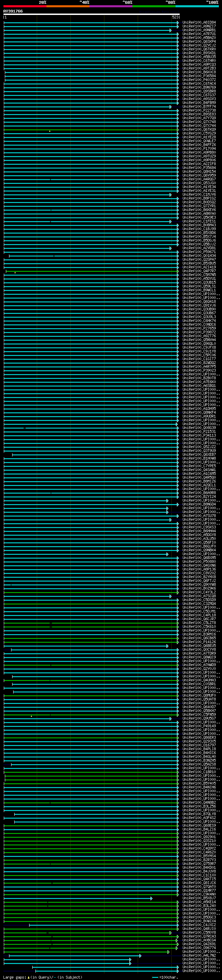Open hit UniRef100_A8NYA0
The height and width of the screenshot is (980, 222).
pos(199,214)
